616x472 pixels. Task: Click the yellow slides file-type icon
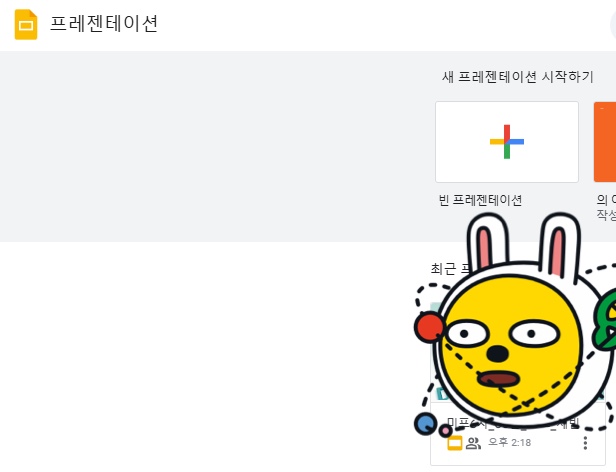pos(455,443)
